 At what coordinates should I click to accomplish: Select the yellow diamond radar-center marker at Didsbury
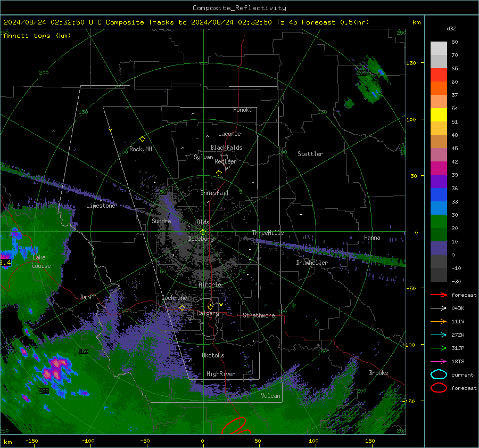tap(203, 232)
